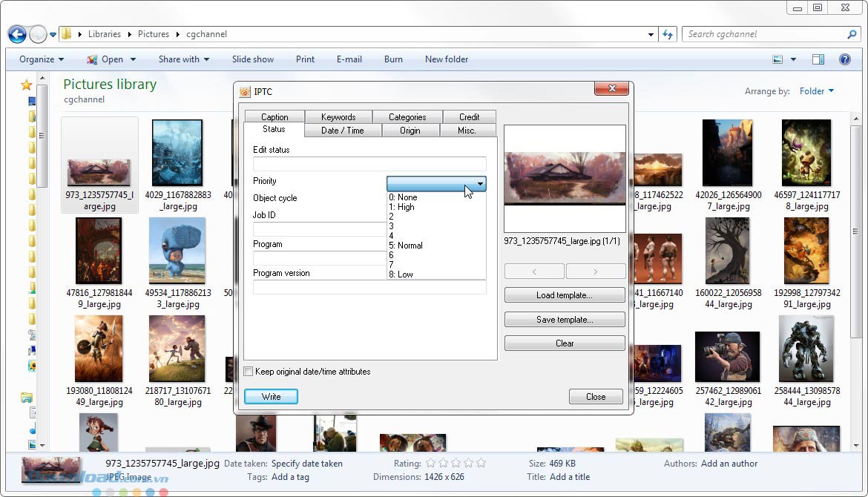The image size is (868, 497).
Task: Select '5: Normal' from priority list
Action: 406,246
